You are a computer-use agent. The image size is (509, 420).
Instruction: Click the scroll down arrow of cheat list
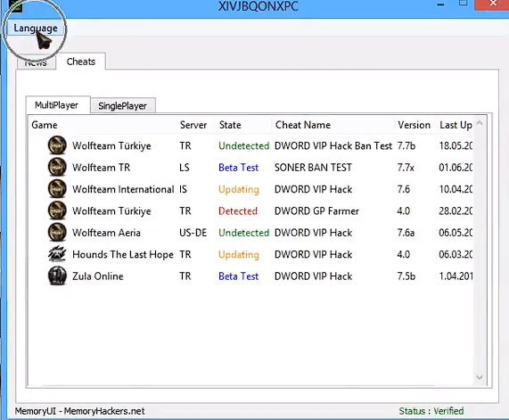pyautogui.click(x=480, y=377)
